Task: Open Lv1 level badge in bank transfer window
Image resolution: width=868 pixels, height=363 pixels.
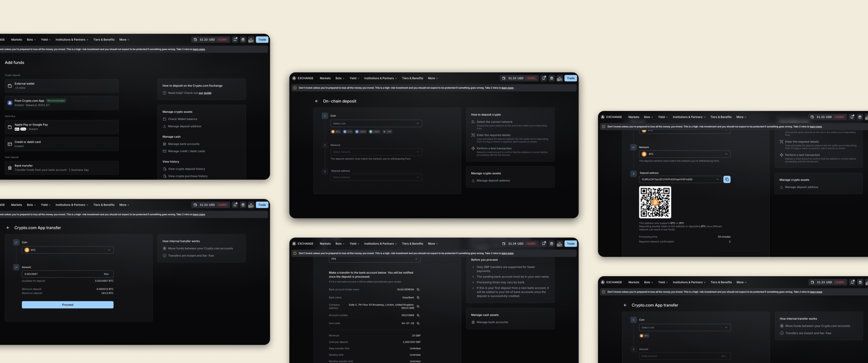Action: point(559,244)
